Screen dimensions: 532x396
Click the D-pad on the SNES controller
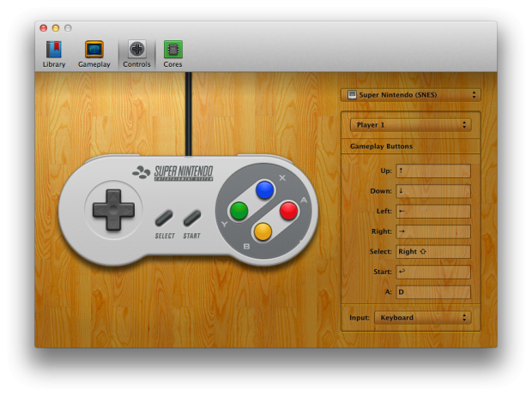pyautogui.click(x=113, y=210)
